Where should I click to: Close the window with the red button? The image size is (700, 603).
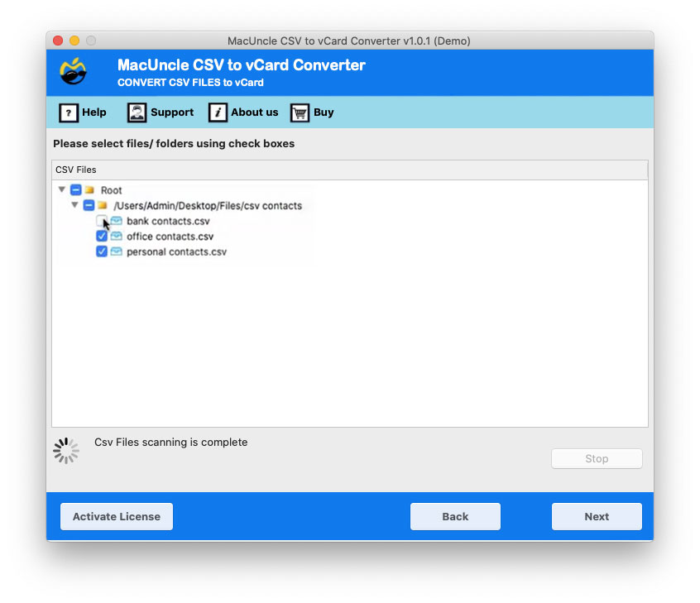[x=58, y=41]
